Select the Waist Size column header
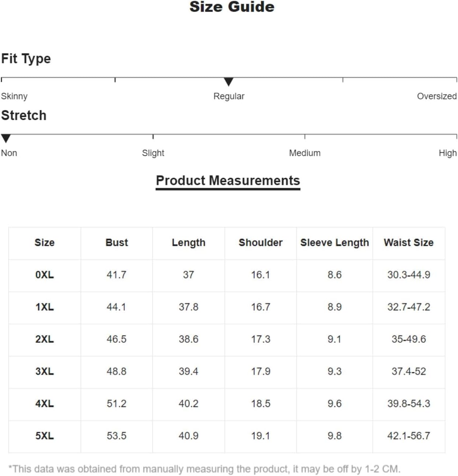 (x=409, y=242)
